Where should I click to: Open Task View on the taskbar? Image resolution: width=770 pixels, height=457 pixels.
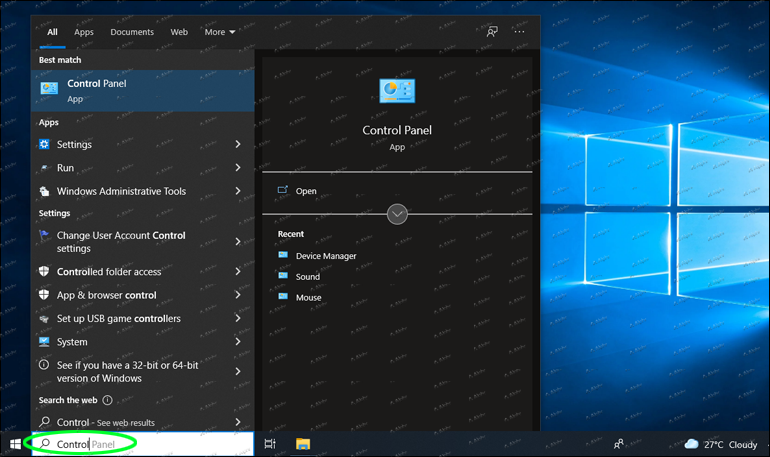click(x=270, y=444)
